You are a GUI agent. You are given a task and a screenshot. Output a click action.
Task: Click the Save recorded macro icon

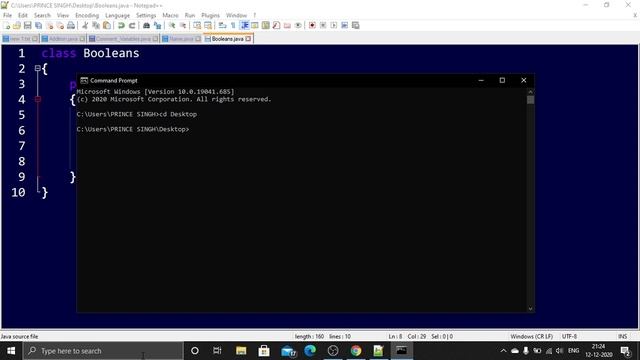pos(356,25)
